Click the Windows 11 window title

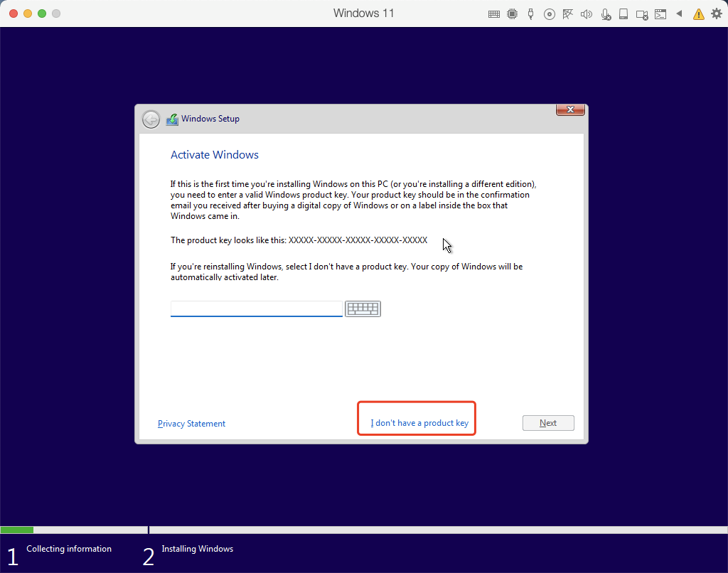point(363,13)
